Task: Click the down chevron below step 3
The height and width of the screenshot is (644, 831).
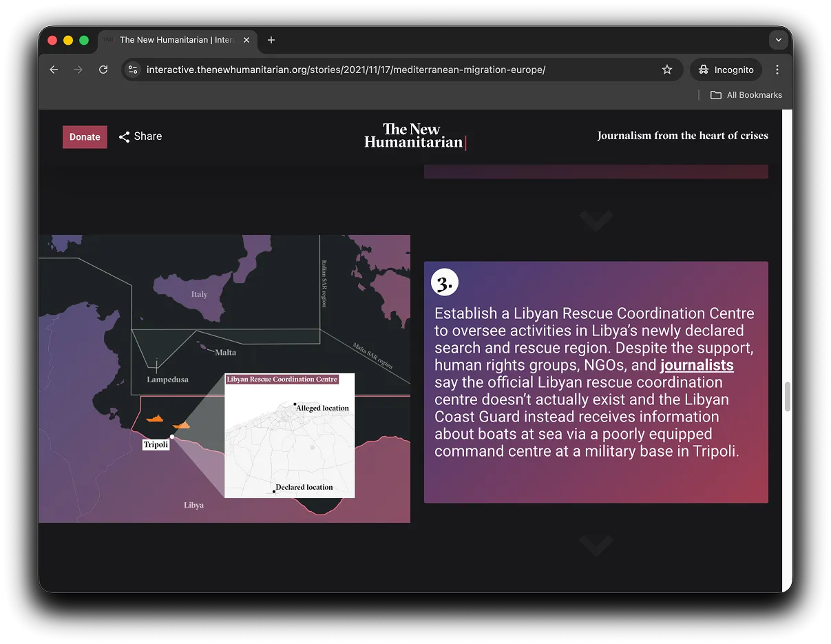Action: coord(596,546)
